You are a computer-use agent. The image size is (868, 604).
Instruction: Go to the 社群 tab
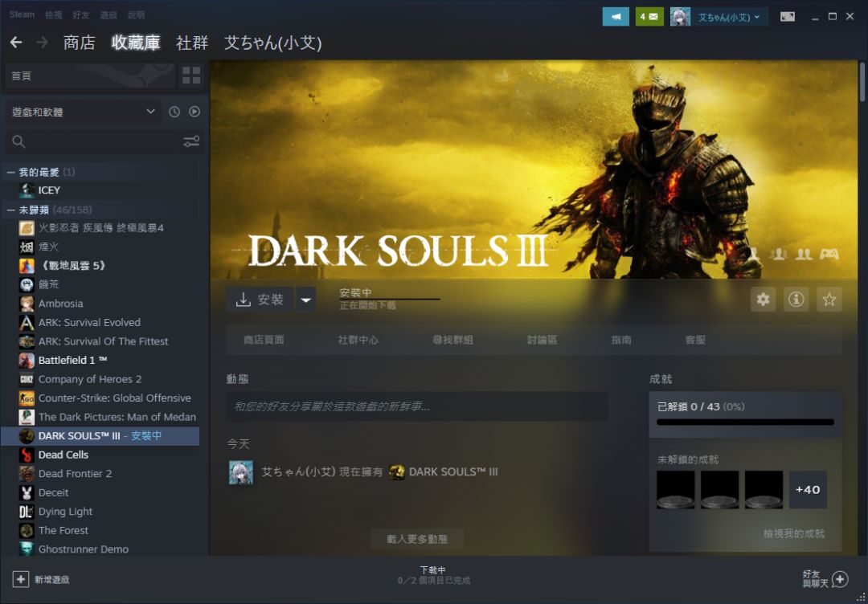pos(192,43)
